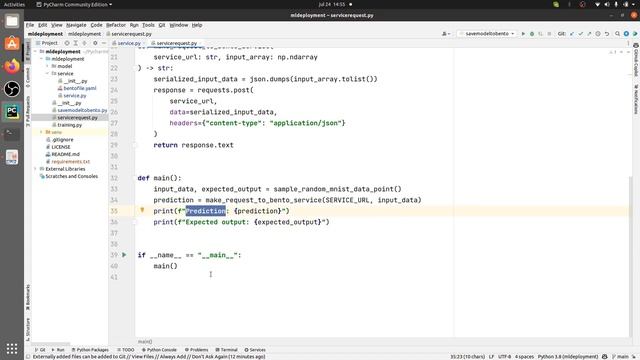Select bentofile.yaml in project tree
The image size is (640, 360).
80,88
